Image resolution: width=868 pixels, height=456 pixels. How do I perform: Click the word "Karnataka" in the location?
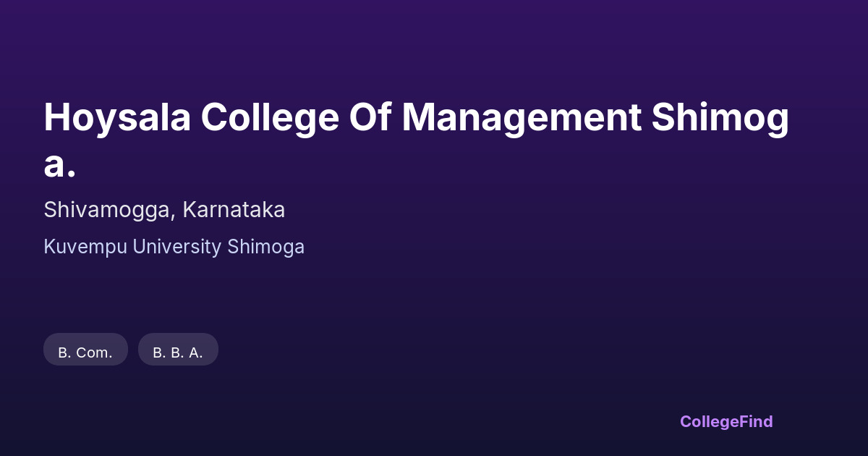pos(234,210)
